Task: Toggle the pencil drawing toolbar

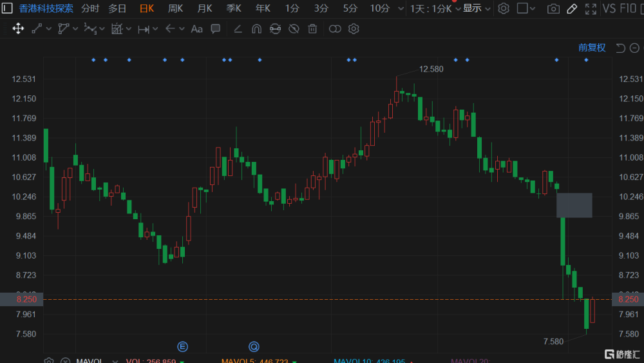Action: click(x=572, y=8)
